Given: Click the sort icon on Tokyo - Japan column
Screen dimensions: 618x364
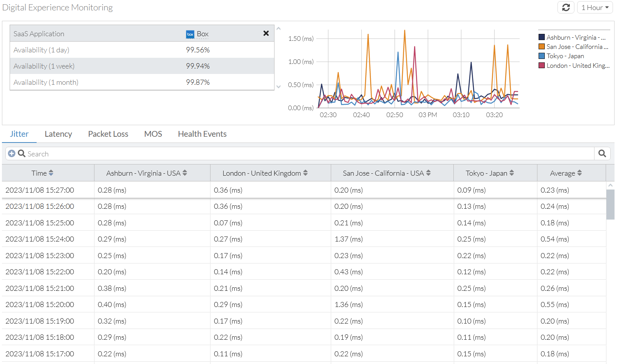Looking at the screenshot, I should (x=512, y=173).
